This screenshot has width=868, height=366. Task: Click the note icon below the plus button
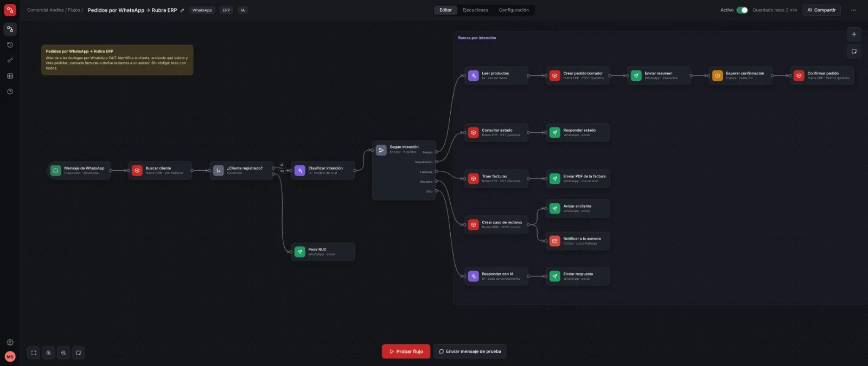tap(854, 51)
